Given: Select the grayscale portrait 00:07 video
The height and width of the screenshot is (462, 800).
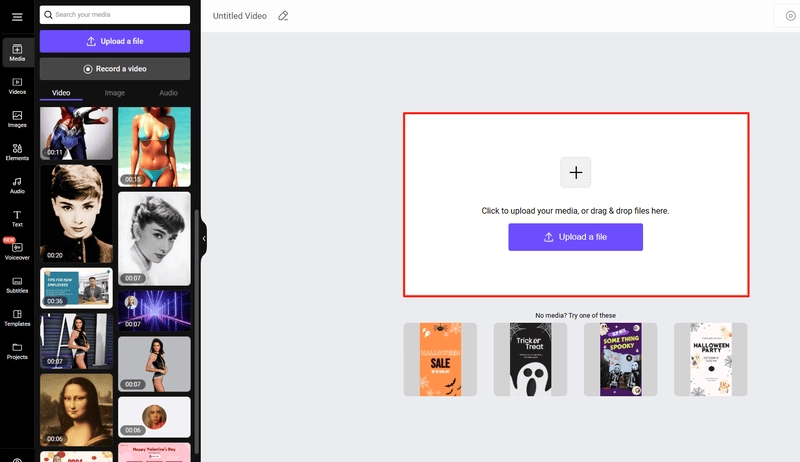Looking at the screenshot, I should click(x=155, y=238).
